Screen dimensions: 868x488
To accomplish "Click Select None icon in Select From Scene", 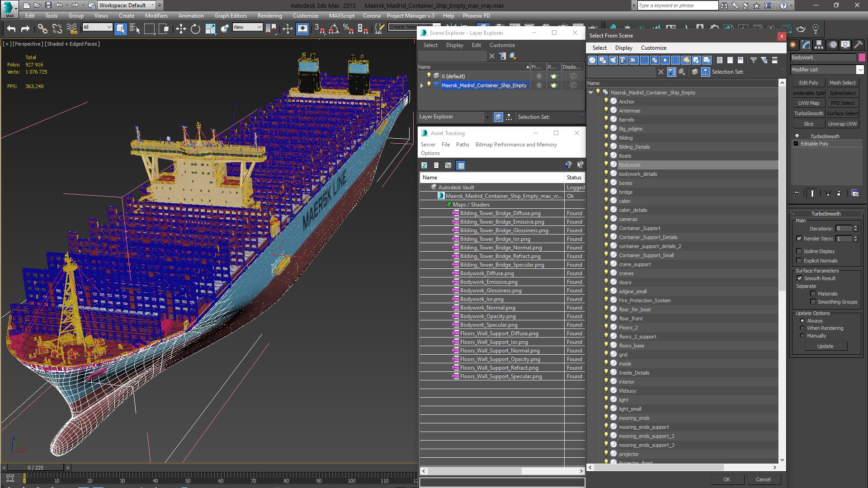I will pyautogui.click(x=730, y=60).
